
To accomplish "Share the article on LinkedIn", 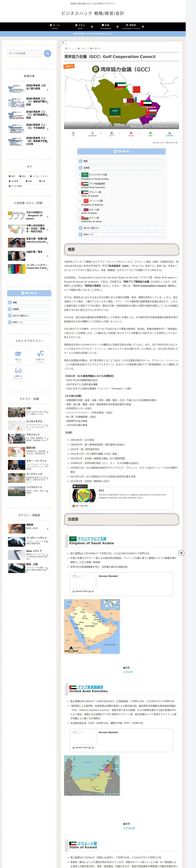I will click(170, 134).
